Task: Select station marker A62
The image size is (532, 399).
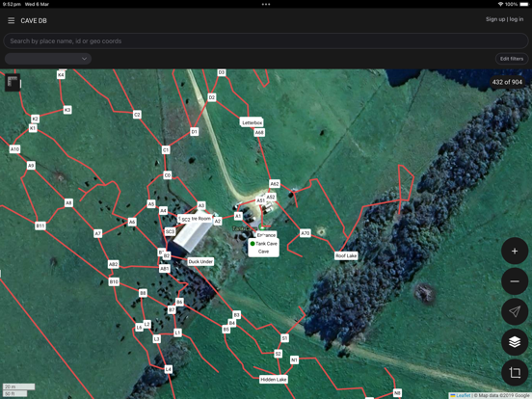Action: pos(274,184)
